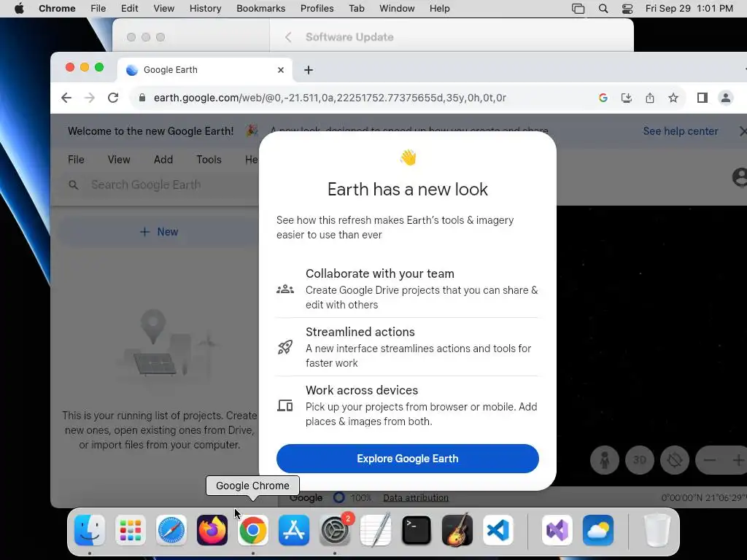Launch Visual Studio Code from the Dock
This screenshot has height=560, width=747.
pos(498,530)
